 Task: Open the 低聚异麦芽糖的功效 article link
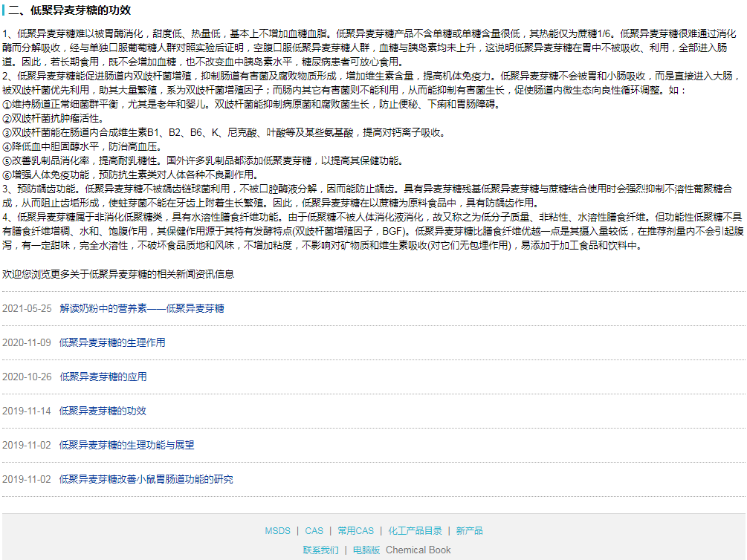[102, 411]
